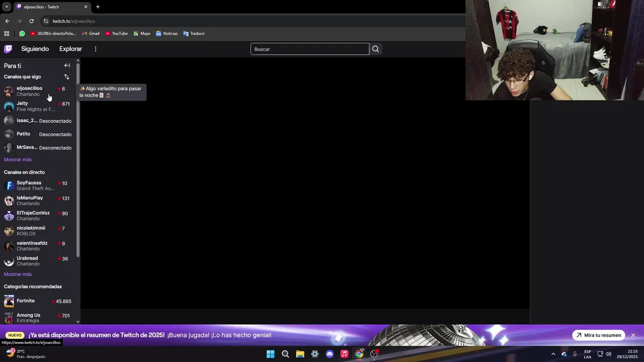Click the Buscar search field

[309, 49]
